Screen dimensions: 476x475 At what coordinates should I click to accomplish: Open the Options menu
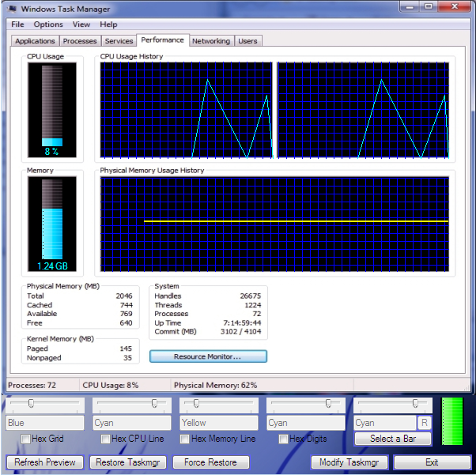(48, 25)
